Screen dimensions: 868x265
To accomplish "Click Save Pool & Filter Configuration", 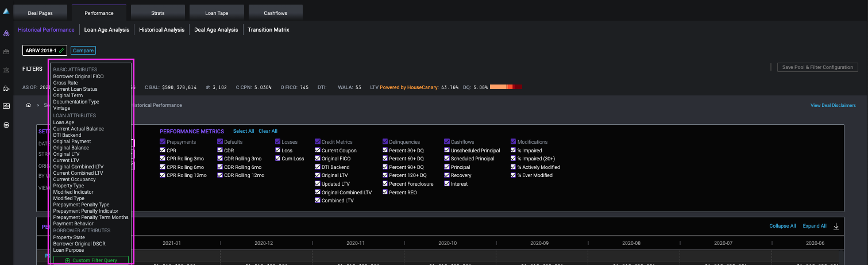I will [x=817, y=67].
